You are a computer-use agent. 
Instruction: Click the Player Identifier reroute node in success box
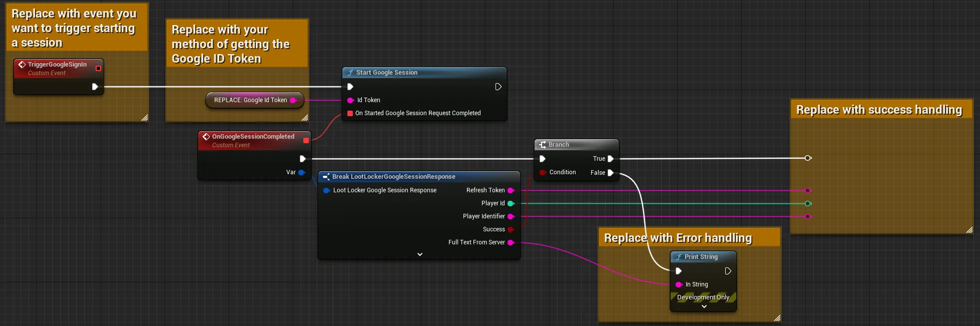[x=808, y=216]
